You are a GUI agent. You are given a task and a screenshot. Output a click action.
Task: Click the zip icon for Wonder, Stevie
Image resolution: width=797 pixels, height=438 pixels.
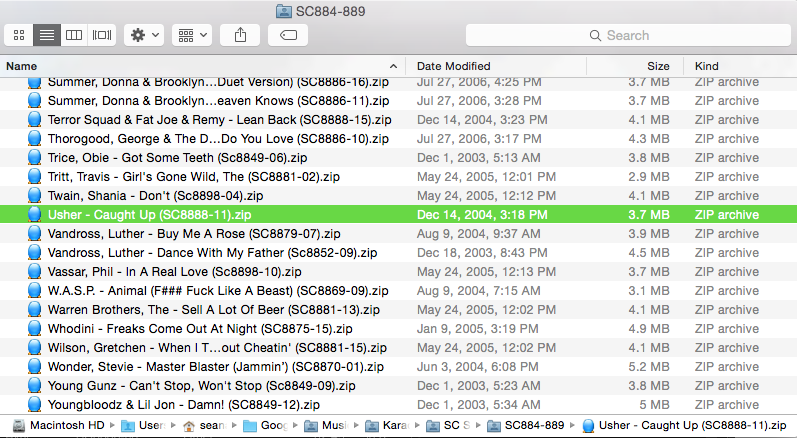(x=34, y=367)
